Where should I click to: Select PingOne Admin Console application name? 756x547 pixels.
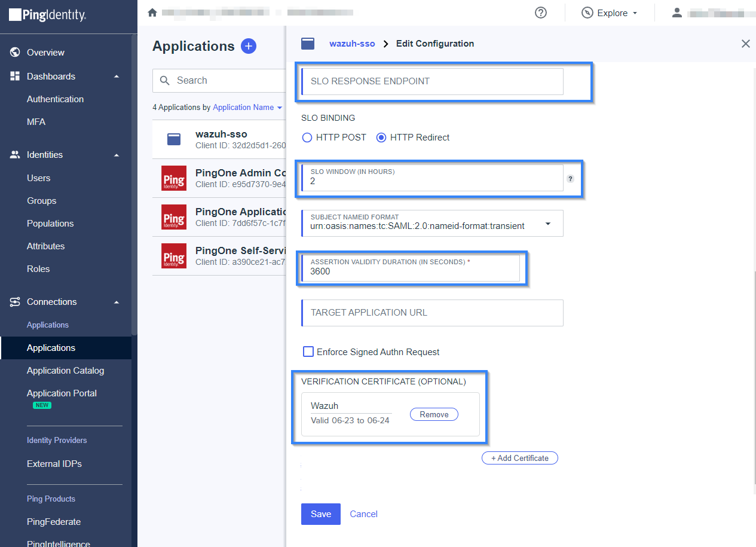(x=241, y=173)
